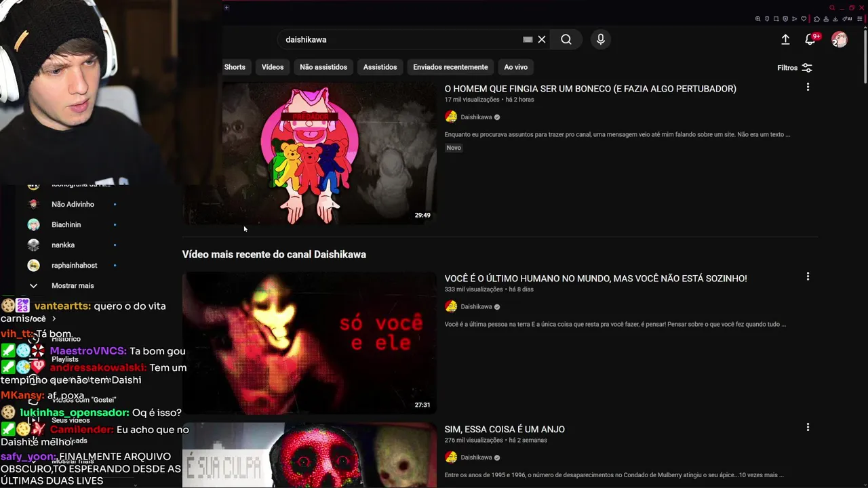Open the browser easy setup sliders icon
This screenshot has height=488, width=868.
(x=859, y=19)
